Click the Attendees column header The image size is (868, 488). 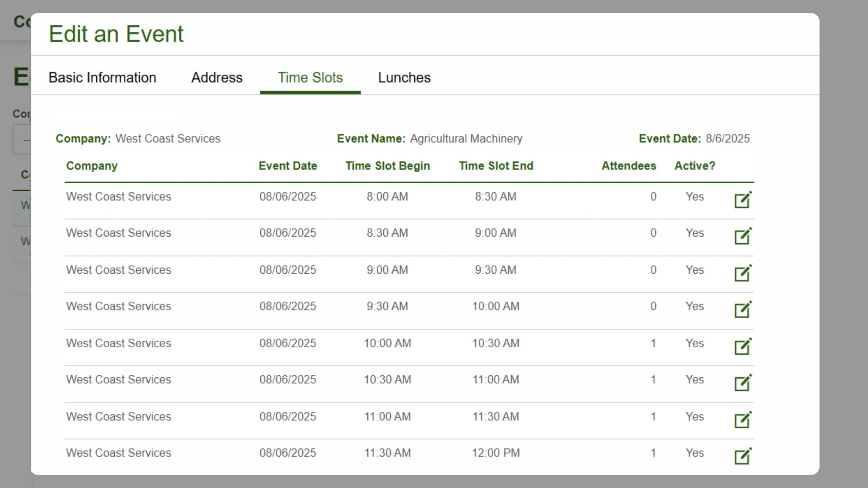click(629, 166)
